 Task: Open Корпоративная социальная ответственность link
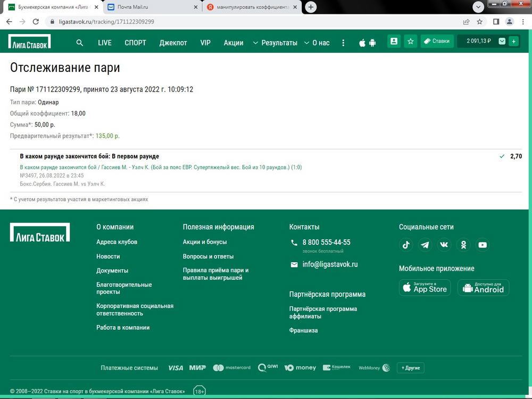click(135, 310)
